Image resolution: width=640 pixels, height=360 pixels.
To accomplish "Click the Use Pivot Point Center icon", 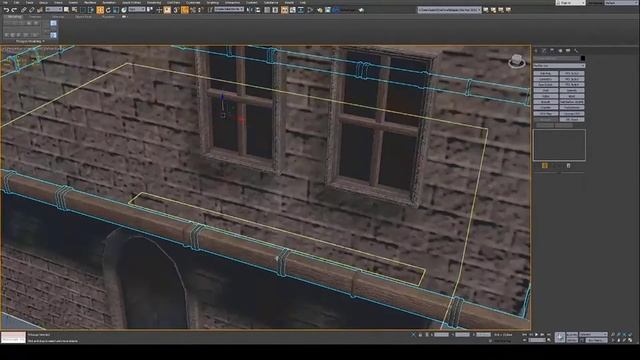I will click(150, 10).
